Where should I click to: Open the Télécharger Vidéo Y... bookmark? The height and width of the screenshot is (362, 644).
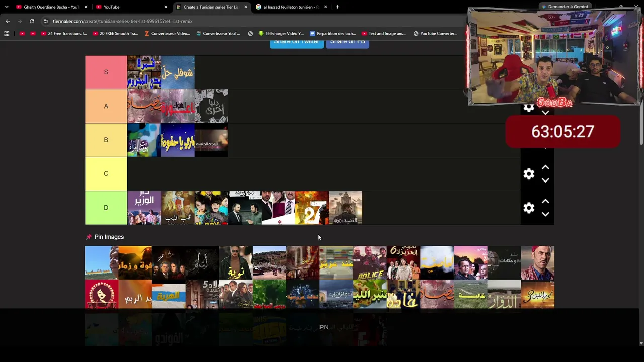(x=281, y=34)
